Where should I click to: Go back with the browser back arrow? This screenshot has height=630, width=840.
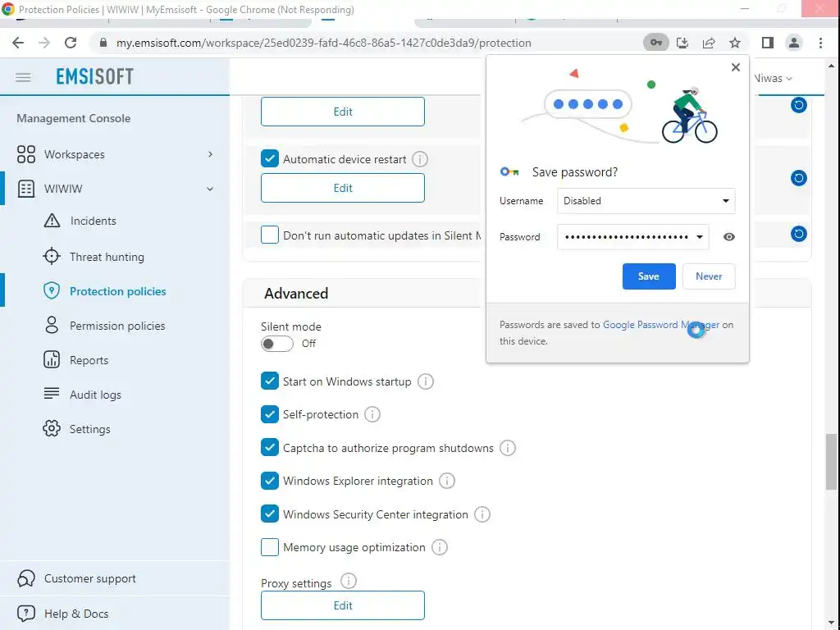[18, 43]
